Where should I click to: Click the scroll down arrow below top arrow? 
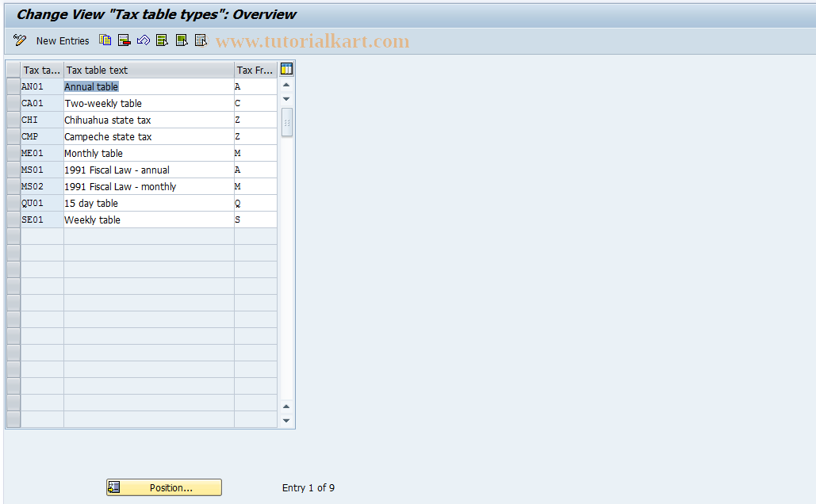tap(286, 99)
